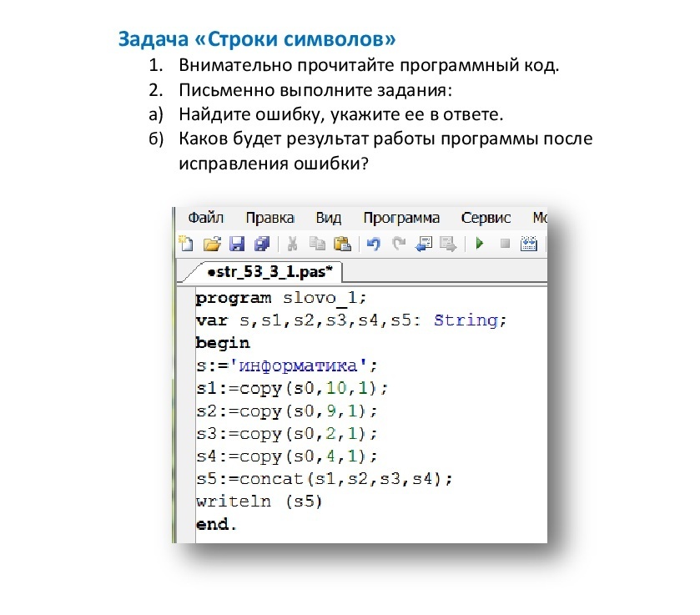This screenshot has height=615, width=700.
Task: Click the Redo arrow icon
Action: tap(399, 244)
